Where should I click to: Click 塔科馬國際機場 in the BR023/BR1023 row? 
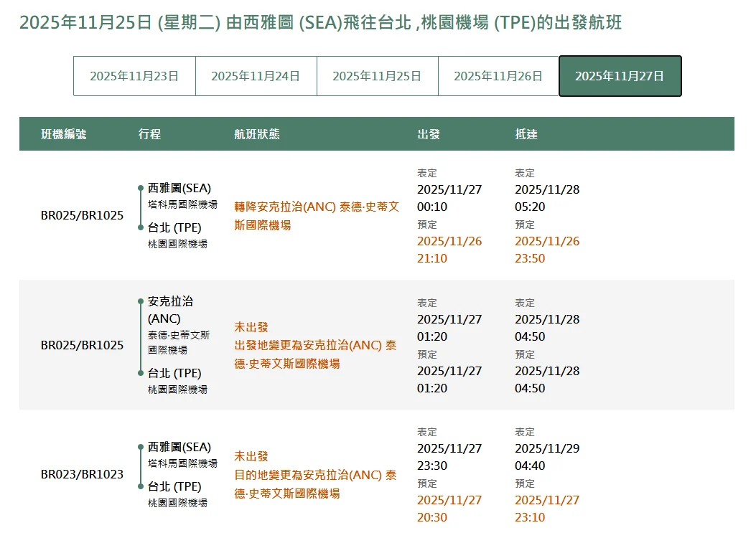pyautogui.click(x=183, y=463)
